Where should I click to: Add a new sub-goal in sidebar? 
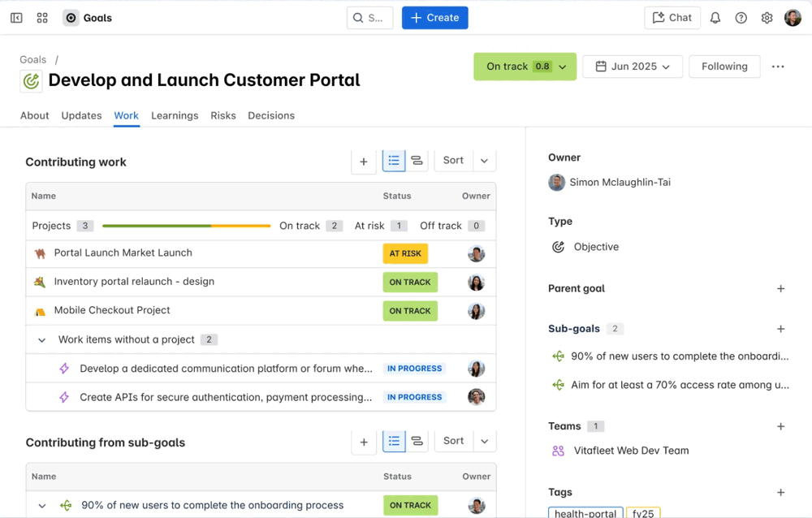tap(781, 329)
